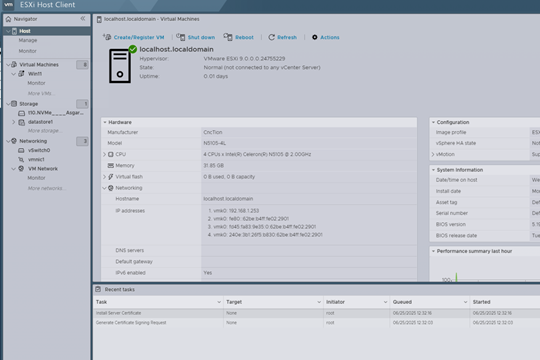The height and width of the screenshot is (360, 540).
Task: Open the Actions menu label
Action: point(330,37)
